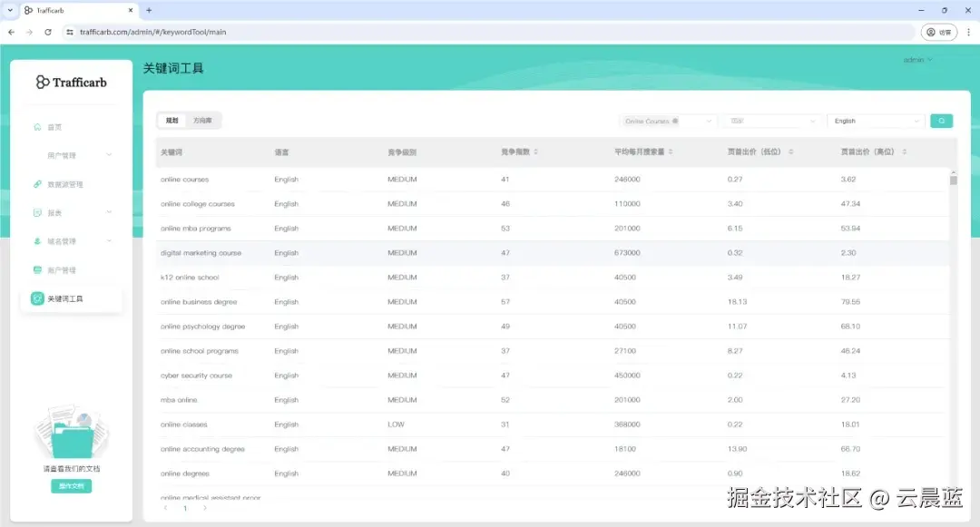Sort by 页首出价（低位） column arrows
Screen dimensions: 980x527
coord(791,151)
